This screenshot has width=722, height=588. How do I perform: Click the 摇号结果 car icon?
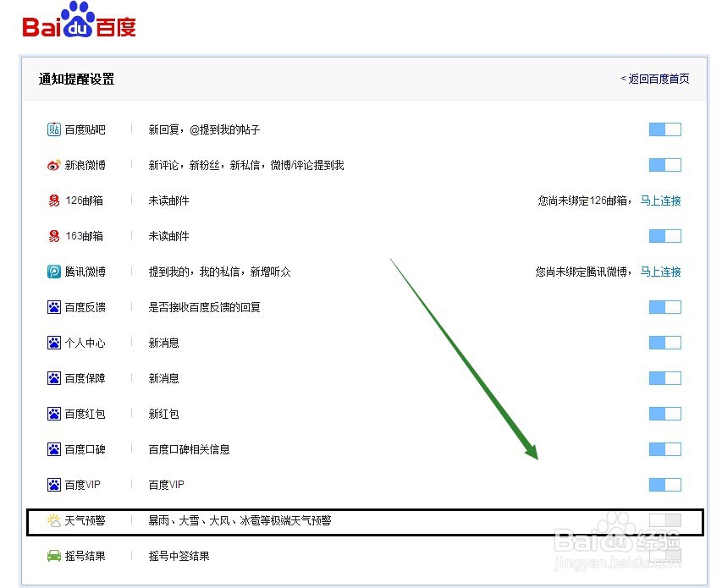point(54,556)
